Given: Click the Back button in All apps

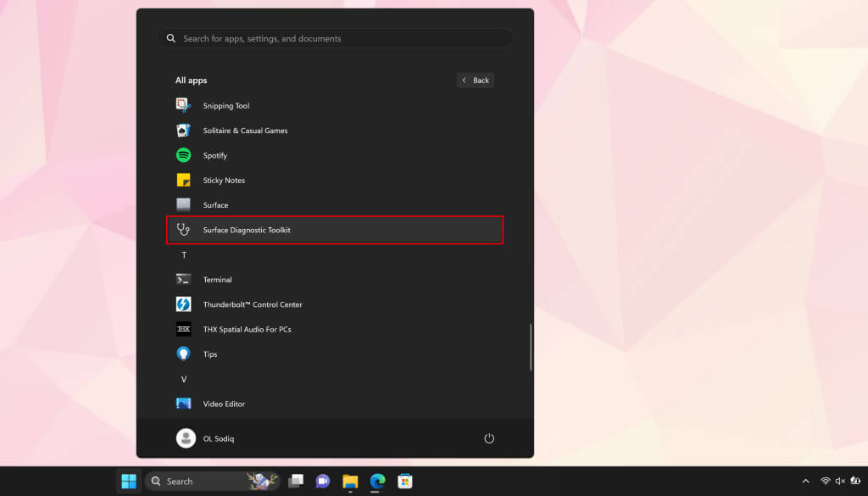Looking at the screenshot, I should click(x=476, y=81).
